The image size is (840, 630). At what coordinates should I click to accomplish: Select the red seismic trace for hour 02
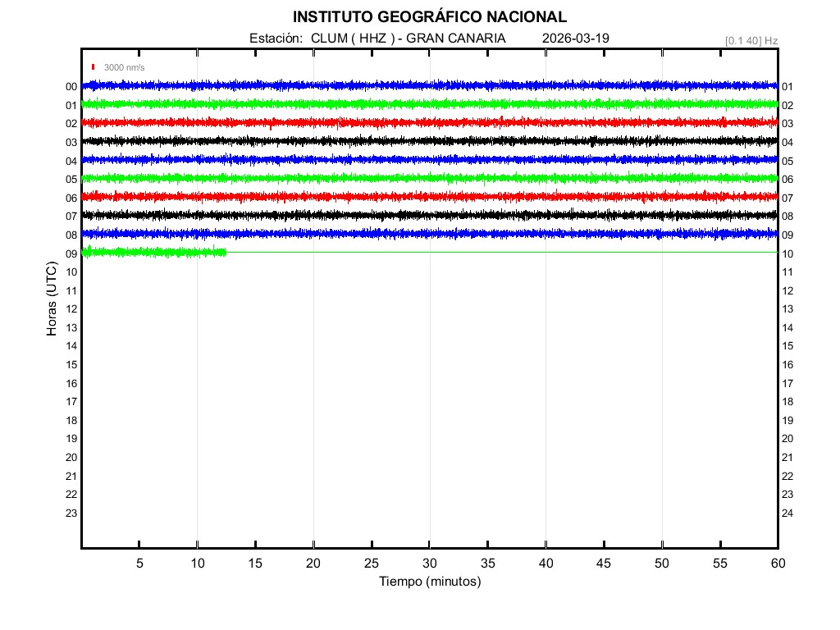tap(430, 122)
